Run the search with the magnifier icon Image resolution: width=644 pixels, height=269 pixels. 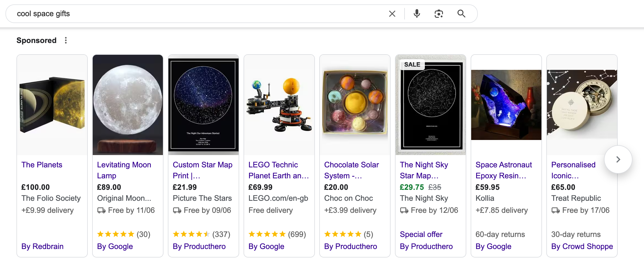pyautogui.click(x=461, y=14)
